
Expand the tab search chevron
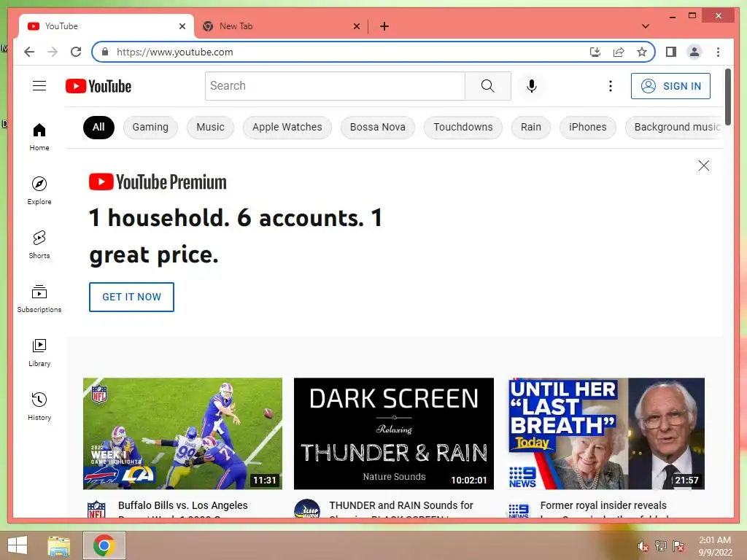pyautogui.click(x=646, y=26)
